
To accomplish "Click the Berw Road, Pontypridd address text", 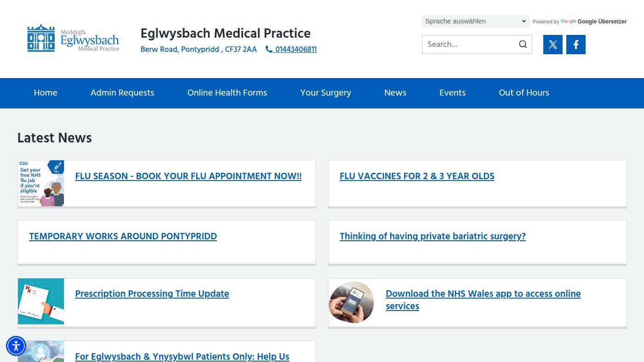I will (x=199, y=49).
